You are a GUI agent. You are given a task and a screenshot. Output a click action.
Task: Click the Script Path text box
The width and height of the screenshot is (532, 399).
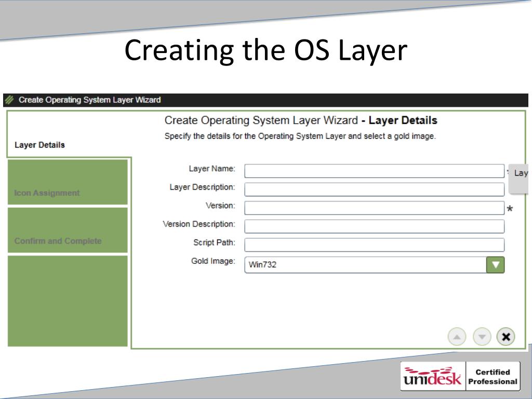(x=374, y=245)
